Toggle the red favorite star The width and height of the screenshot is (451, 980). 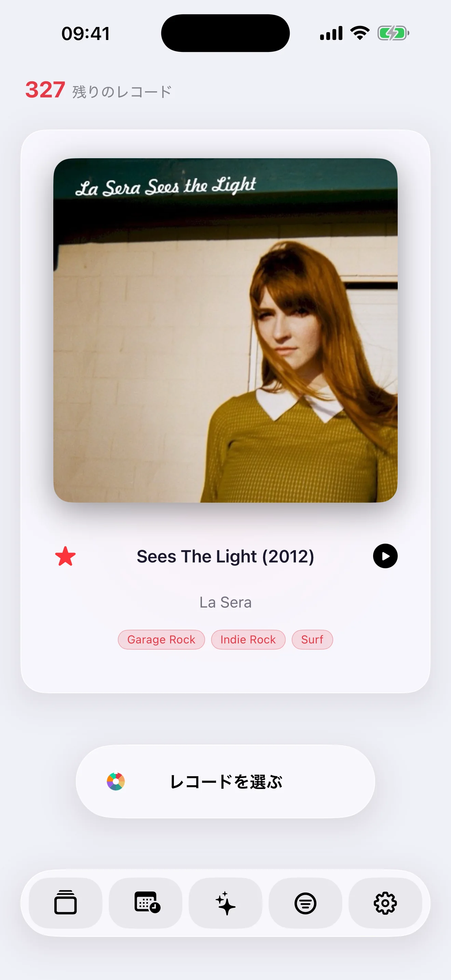pyautogui.click(x=65, y=556)
